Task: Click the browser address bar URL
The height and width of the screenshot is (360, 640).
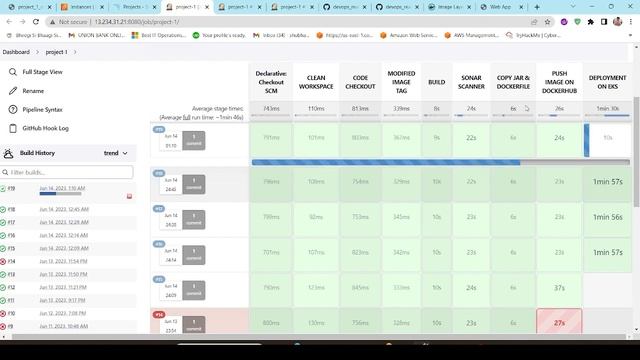Action: pyautogui.click(x=137, y=22)
